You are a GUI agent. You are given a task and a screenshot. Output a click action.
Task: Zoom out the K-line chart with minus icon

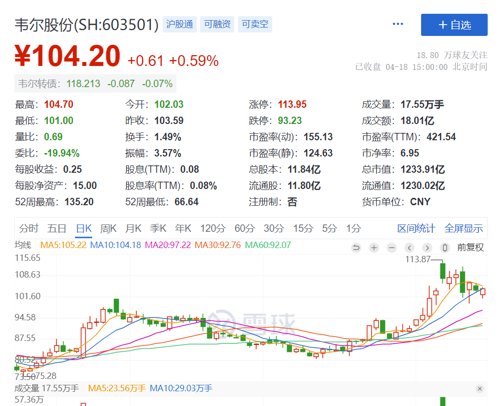392,248
